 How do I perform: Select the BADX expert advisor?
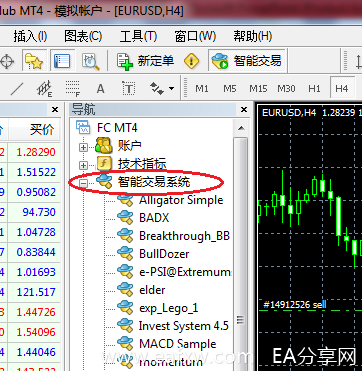[154, 218]
